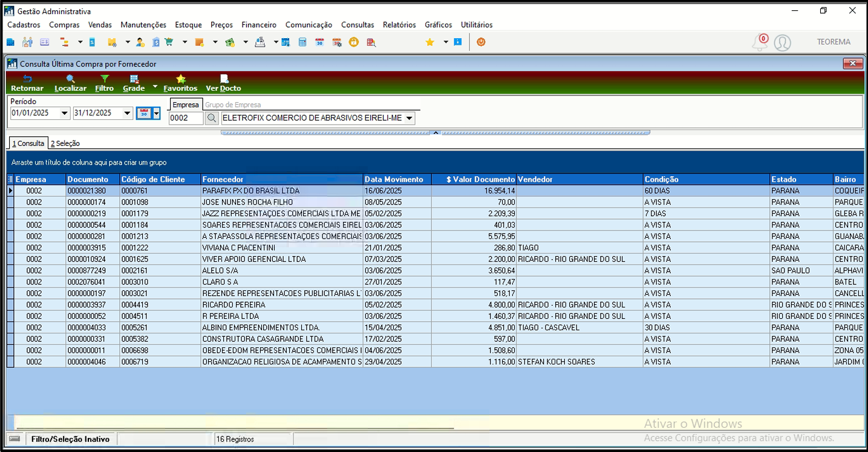
Task: Expand dropdown arrow next to money icon
Action: coord(246,42)
